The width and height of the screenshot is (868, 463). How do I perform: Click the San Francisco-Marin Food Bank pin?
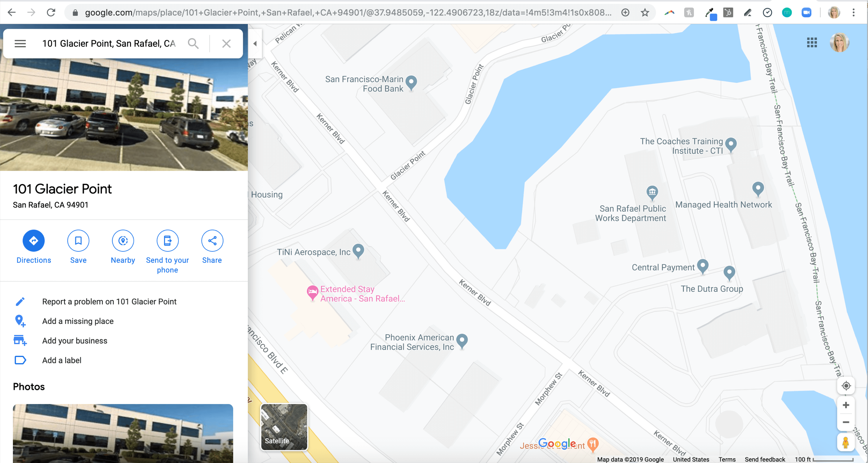(x=411, y=83)
